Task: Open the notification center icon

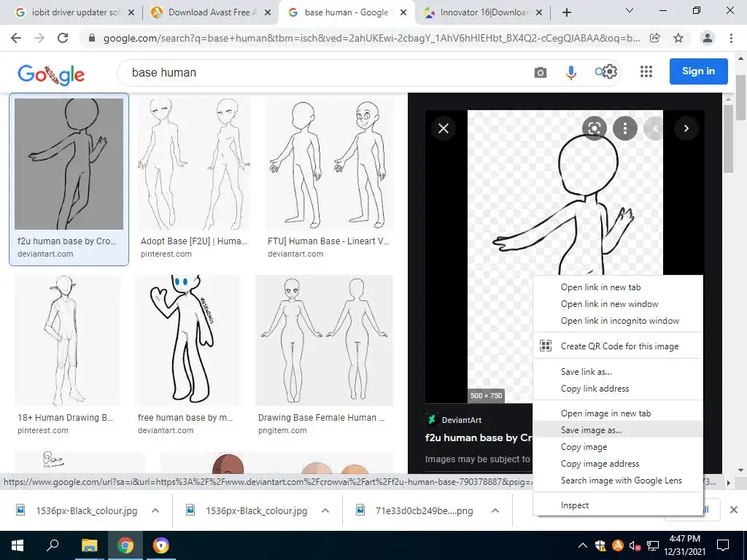Action: (723, 545)
